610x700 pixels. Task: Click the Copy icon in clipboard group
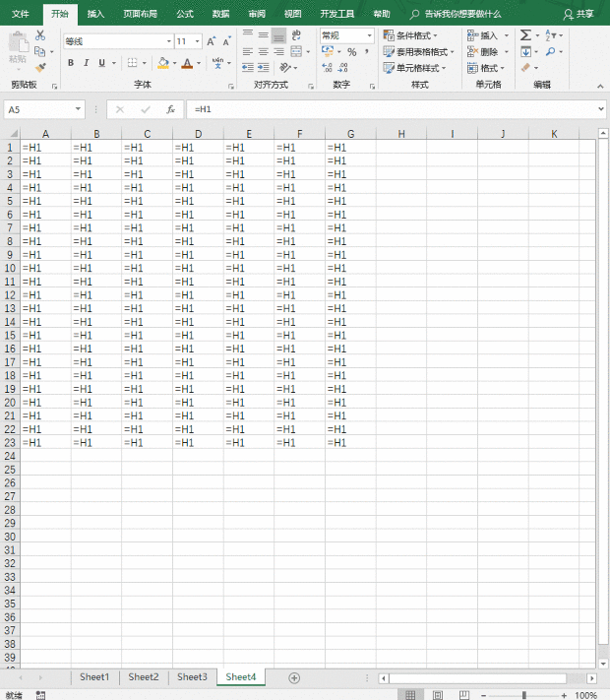[39, 52]
